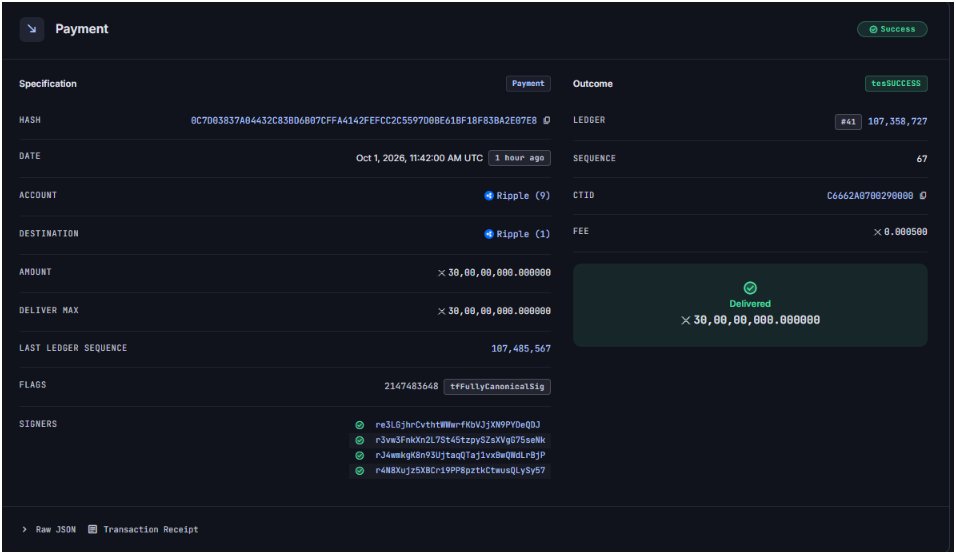Click the Payment type badge in Specification
Image resolution: width=956 pixels, height=554 pixels.
[528, 83]
